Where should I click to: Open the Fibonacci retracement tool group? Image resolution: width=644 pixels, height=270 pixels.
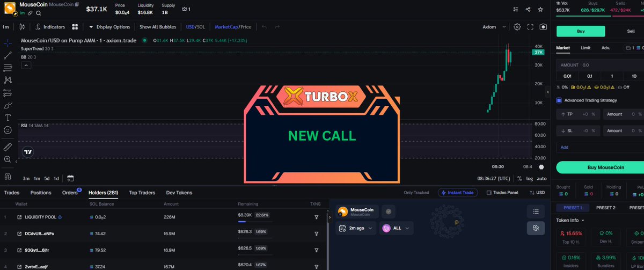pyautogui.click(x=8, y=68)
